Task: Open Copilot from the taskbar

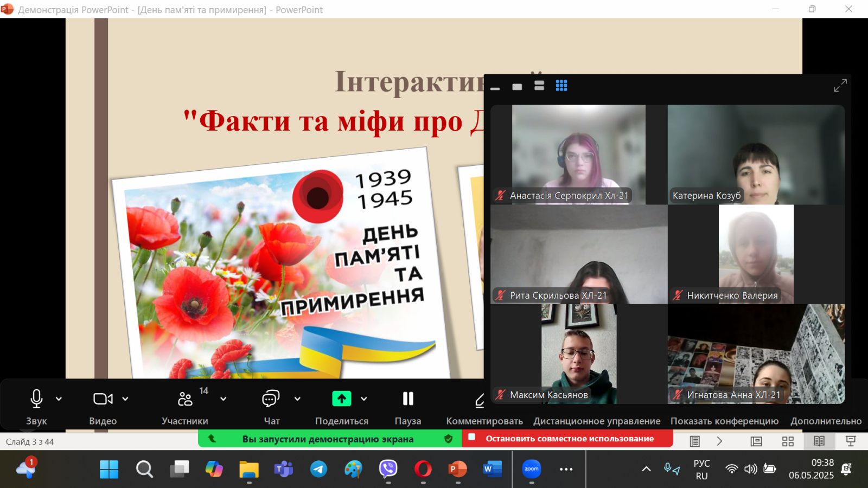Action: click(x=214, y=469)
